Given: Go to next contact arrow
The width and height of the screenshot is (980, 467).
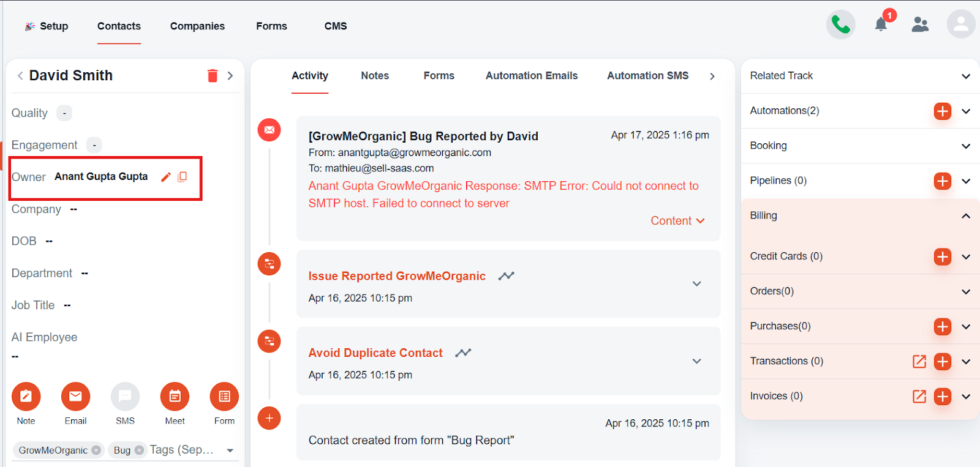Looking at the screenshot, I should click(x=230, y=75).
